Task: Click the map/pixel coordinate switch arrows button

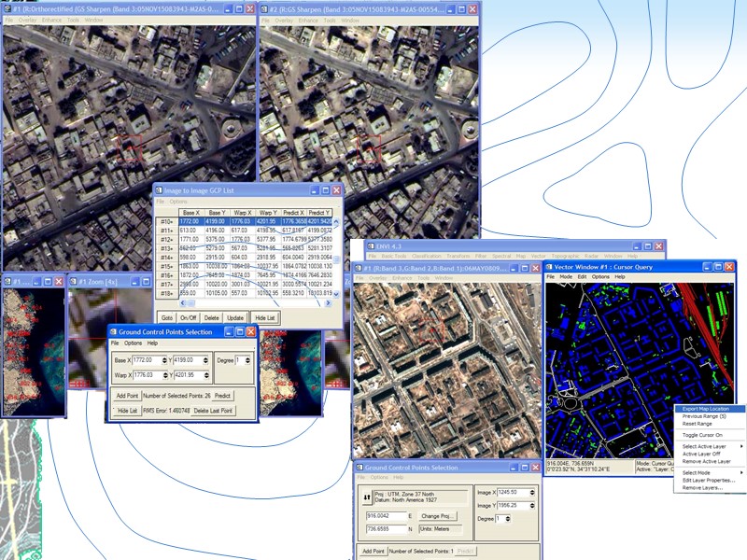Action: pyautogui.click(x=366, y=497)
